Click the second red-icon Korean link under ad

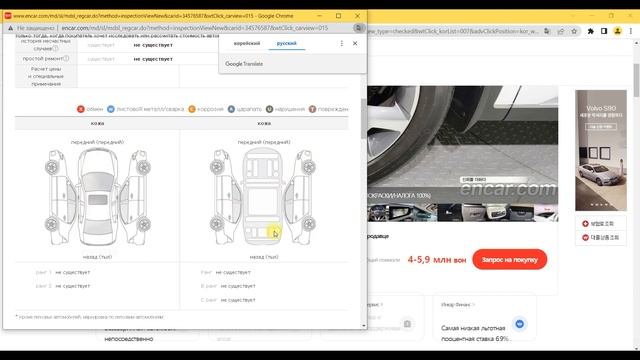(600, 237)
